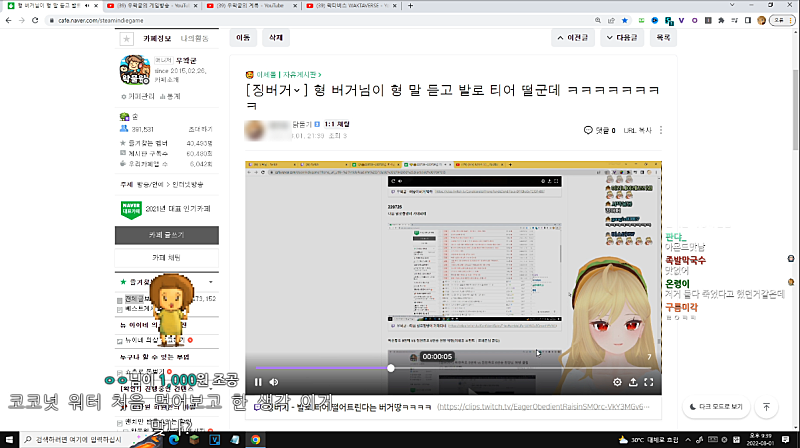Switch to 왁타버스 WAKTAVERSE YouTube tab
The height and width of the screenshot is (448, 800).
coord(349,6)
